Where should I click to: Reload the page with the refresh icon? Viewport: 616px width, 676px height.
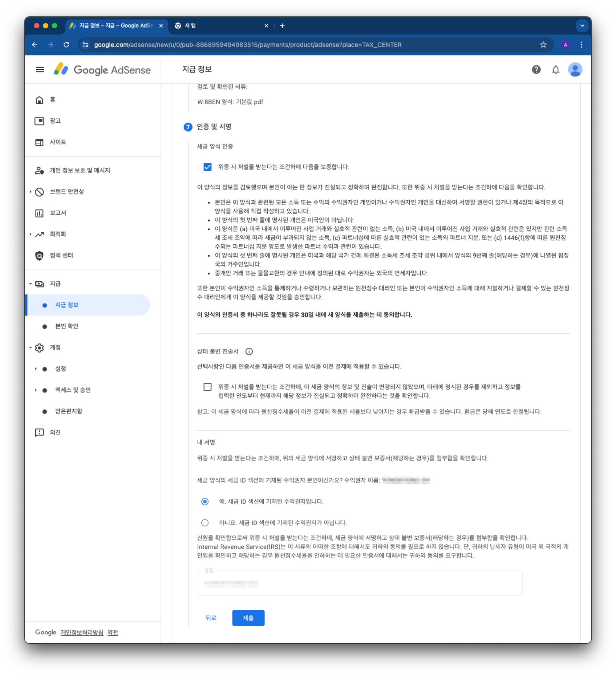pos(66,45)
